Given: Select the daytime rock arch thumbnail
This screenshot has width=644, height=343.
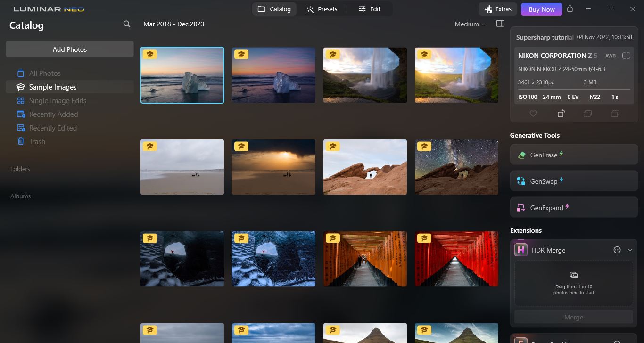Looking at the screenshot, I should (x=365, y=167).
